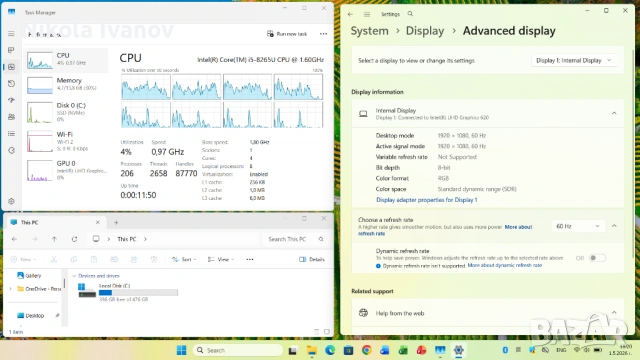The width and height of the screenshot is (640, 360).
Task: Close the This PC tab
Action: click(98, 222)
